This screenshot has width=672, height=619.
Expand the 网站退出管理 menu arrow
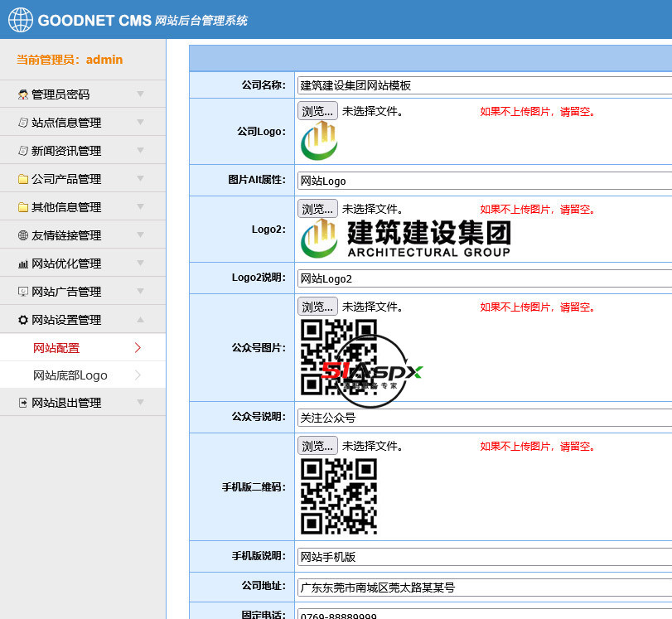pyautogui.click(x=140, y=402)
